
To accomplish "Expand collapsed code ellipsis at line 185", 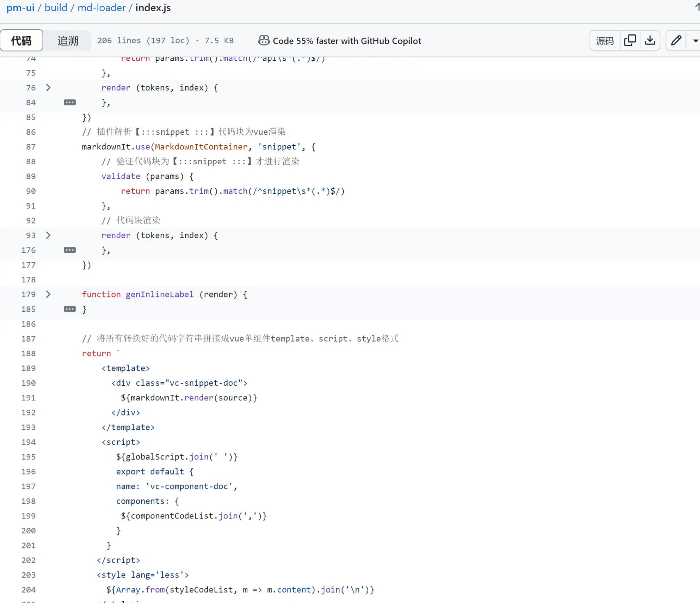I will click(70, 309).
